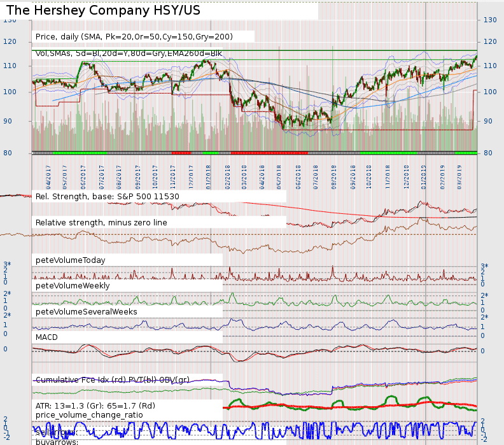504x445 pixels.
Task: Select the 'price_volume_change_ratio' label
Action: point(89,415)
